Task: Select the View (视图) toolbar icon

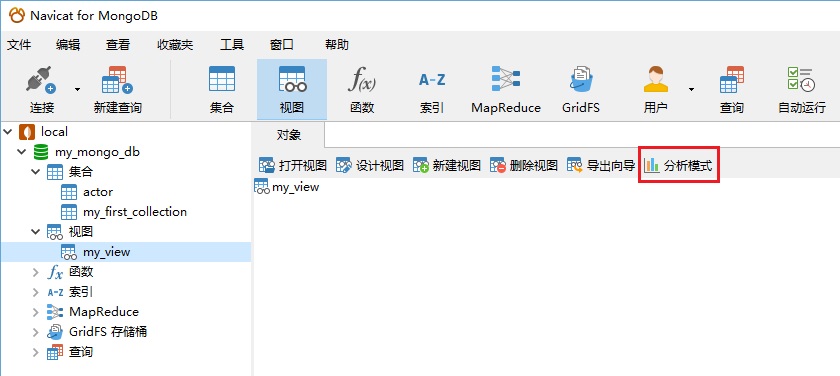Action: coord(292,89)
